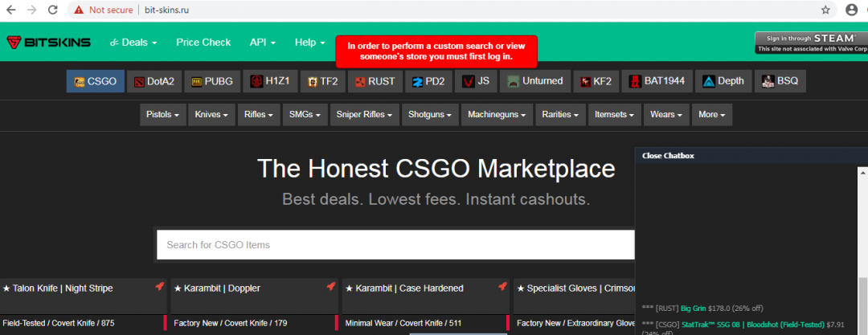Sign in through Steam button
This screenshot has width=868, height=335.
(x=810, y=42)
